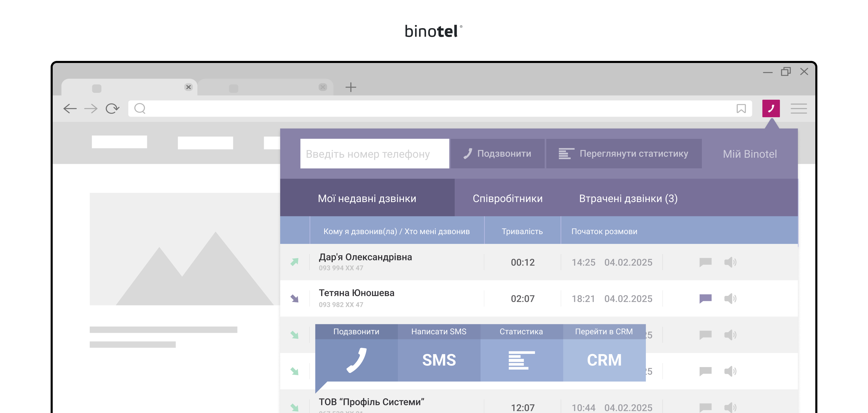
Task: Click outgoing call arrow for Дар'я Олександрівна
Action: 295,262
